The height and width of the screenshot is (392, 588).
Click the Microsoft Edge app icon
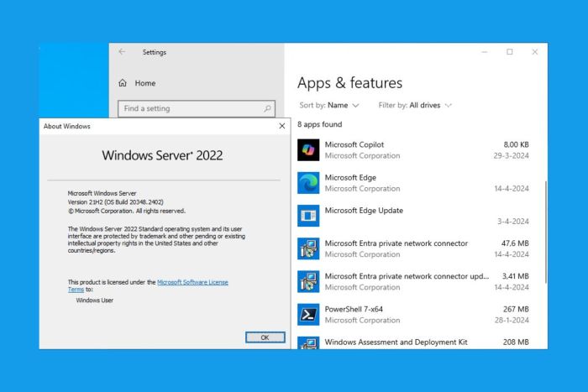pyautogui.click(x=308, y=183)
